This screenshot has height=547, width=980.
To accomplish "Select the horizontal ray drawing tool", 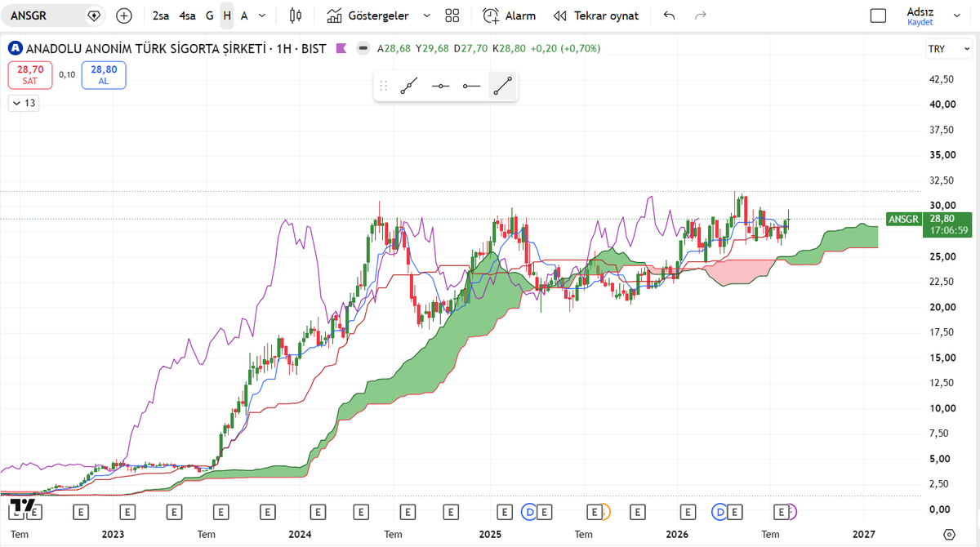I will [471, 86].
